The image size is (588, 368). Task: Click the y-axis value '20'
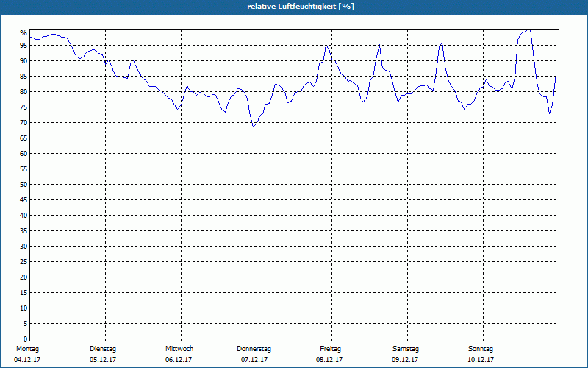point(24,277)
